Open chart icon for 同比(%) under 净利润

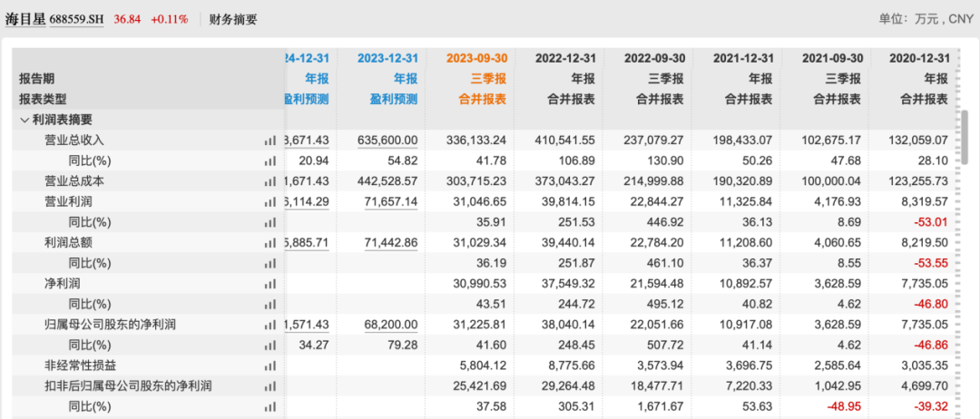(x=270, y=304)
